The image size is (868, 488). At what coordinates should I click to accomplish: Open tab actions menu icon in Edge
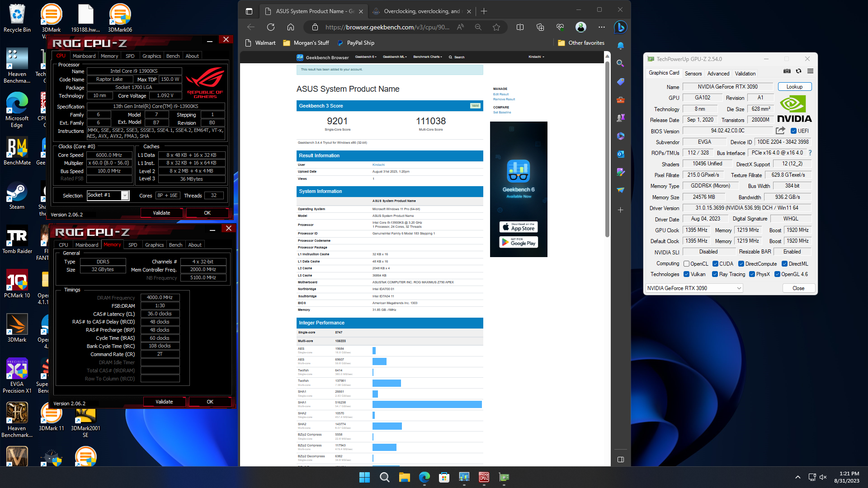pyautogui.click(x=249, y=11)
